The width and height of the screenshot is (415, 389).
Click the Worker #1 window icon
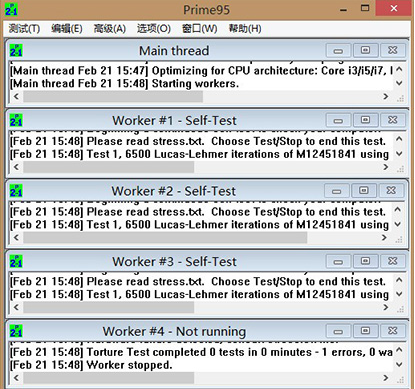tap(16, 120)
